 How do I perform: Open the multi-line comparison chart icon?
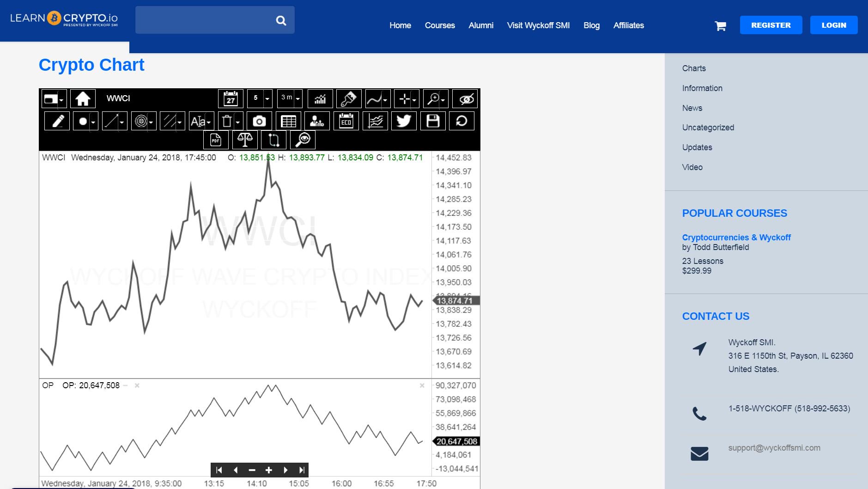[375, 121]
